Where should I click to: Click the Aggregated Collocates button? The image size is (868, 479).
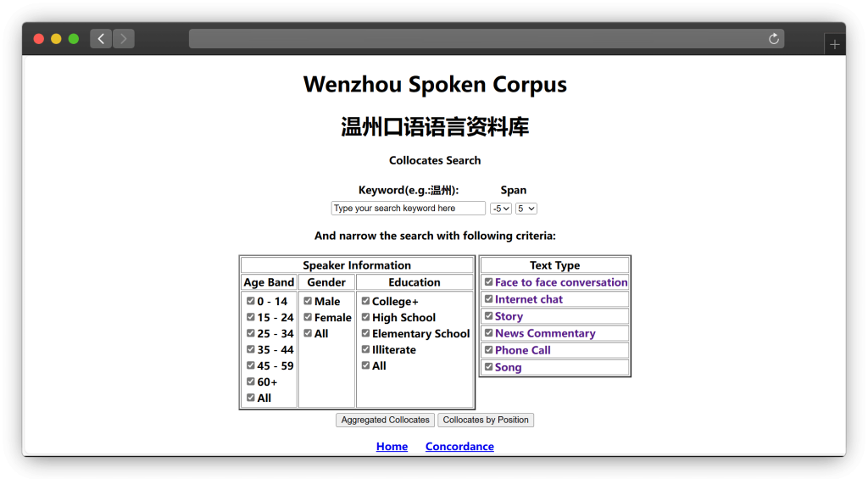click(x=385, y=420)
